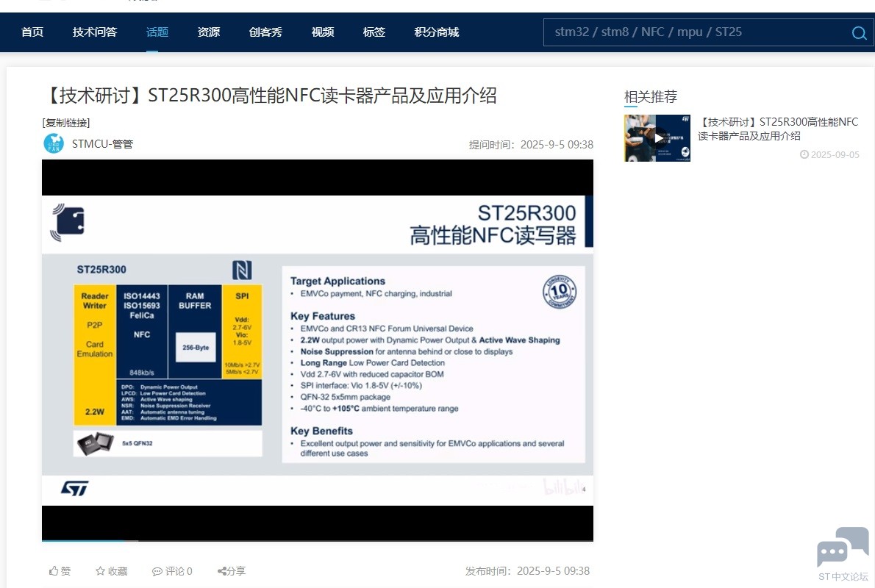Open the related video thumbnail
875x588 pixels.
pos(657,137)
